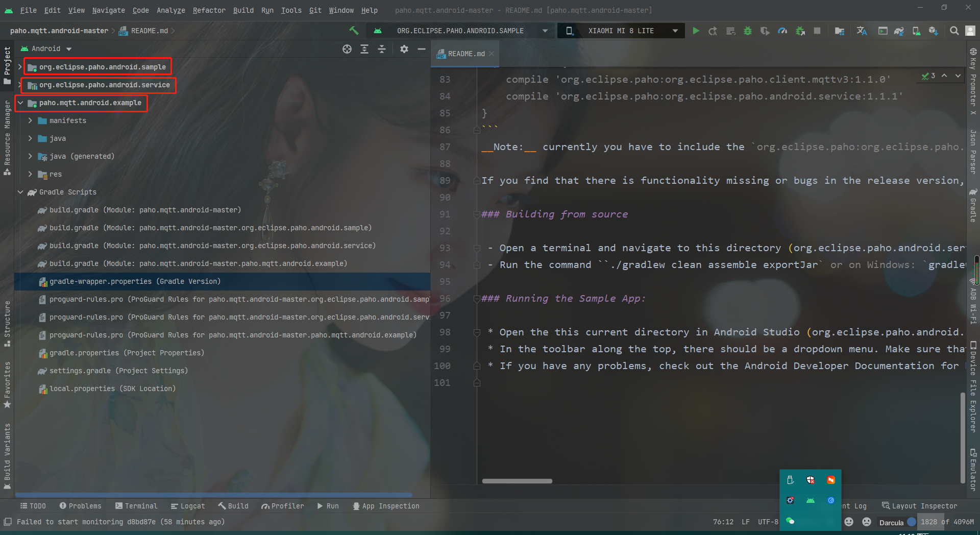Switch to the README.md editor tab

[x=466, y=54]
